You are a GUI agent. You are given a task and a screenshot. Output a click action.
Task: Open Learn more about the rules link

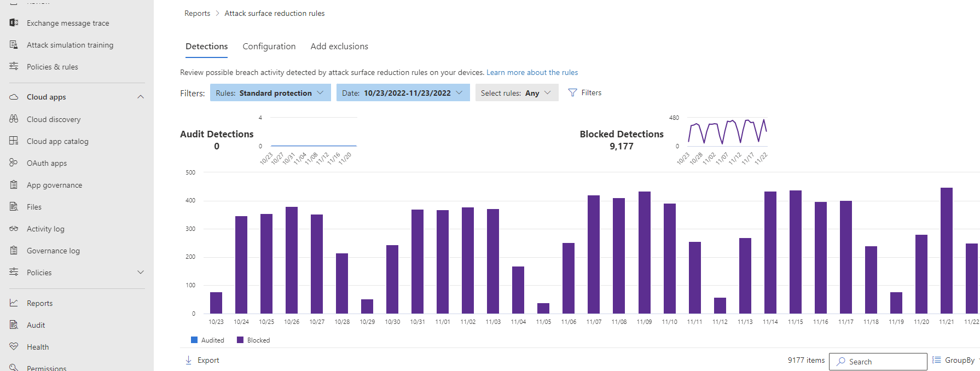click(x=532, y=72)
